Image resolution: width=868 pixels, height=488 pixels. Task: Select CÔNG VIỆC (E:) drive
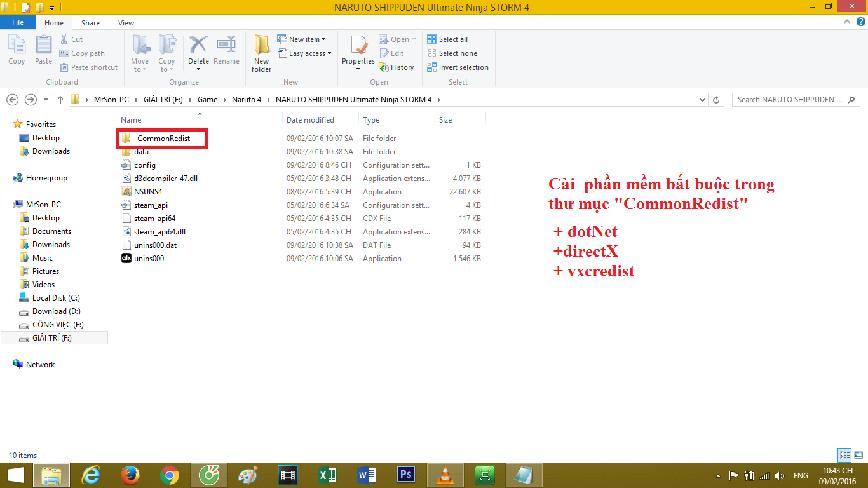click(51, 325)
